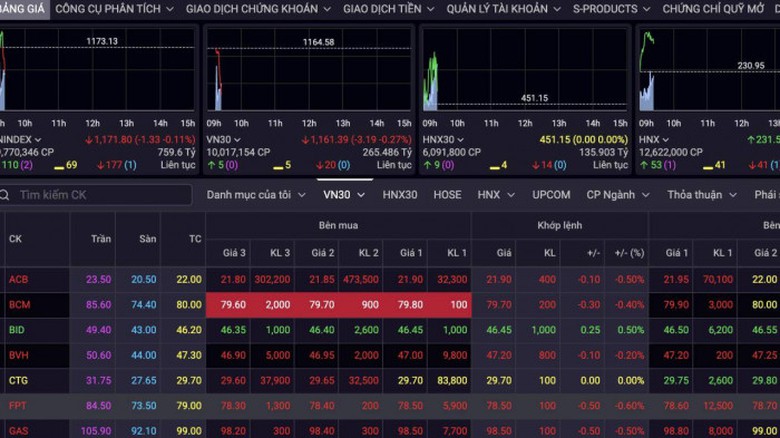Switch to the HNX30 tab
Viewport: 780px width, 438px height.
tap(400, 195)
